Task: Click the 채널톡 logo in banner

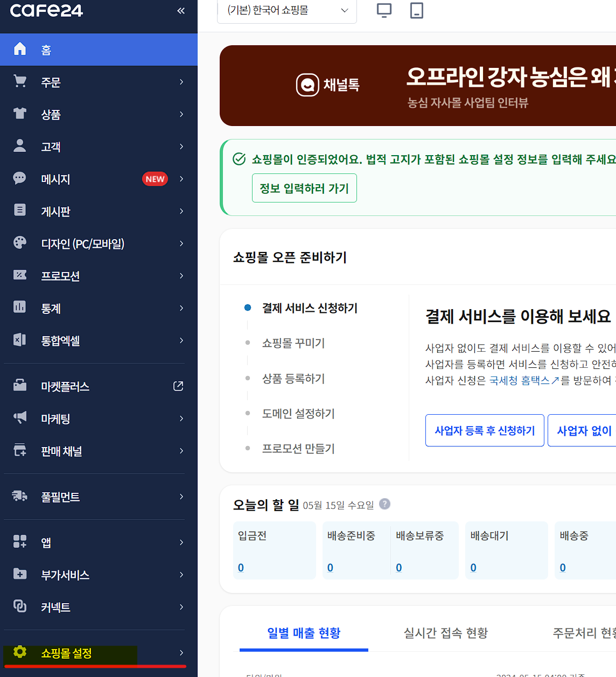Action: tap(328, 85)
